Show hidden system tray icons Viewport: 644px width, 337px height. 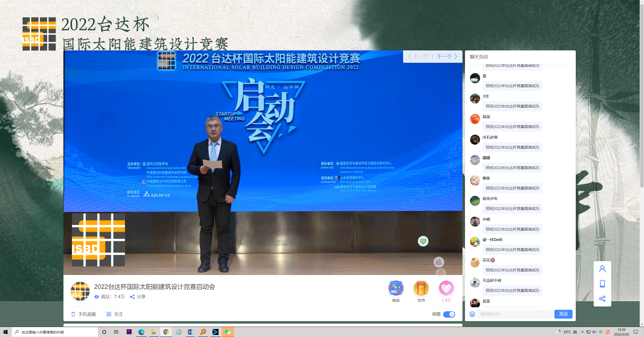582,332
